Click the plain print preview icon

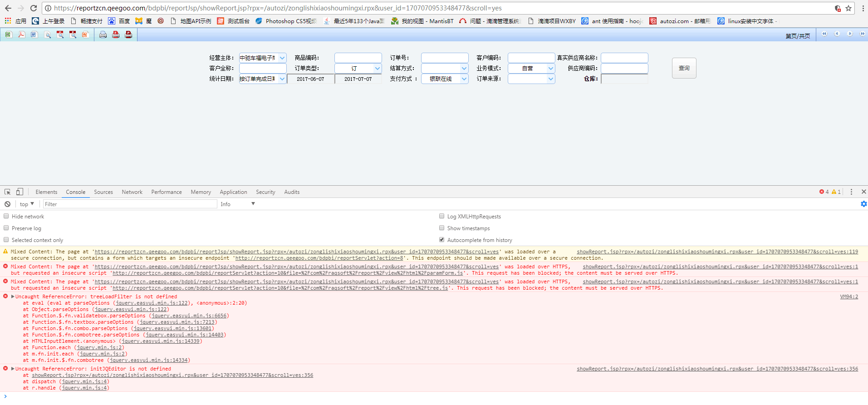47,35
